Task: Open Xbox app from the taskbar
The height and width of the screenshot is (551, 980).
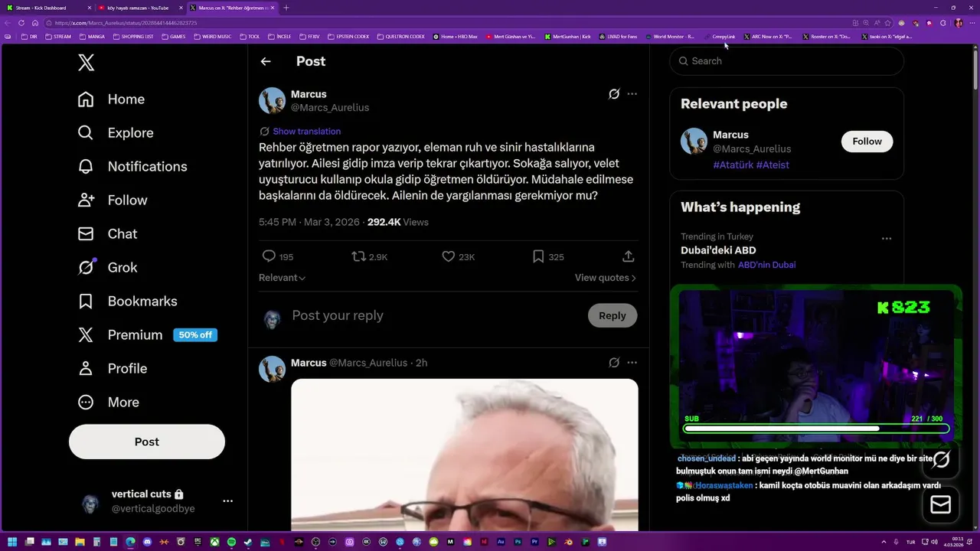Action: (214, 542)
